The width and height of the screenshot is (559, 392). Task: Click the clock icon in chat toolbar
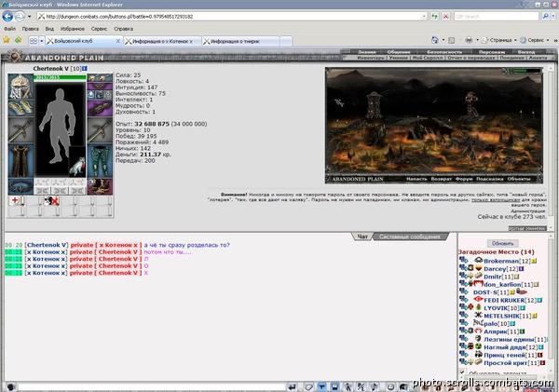pos(390,386)
